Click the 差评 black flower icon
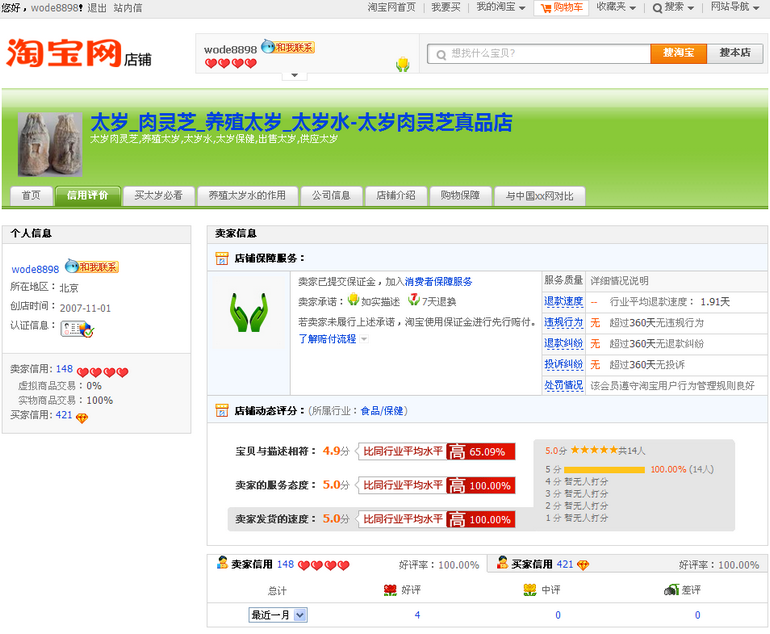This screenshot has height=634, width=770. (x=671, y=590)
